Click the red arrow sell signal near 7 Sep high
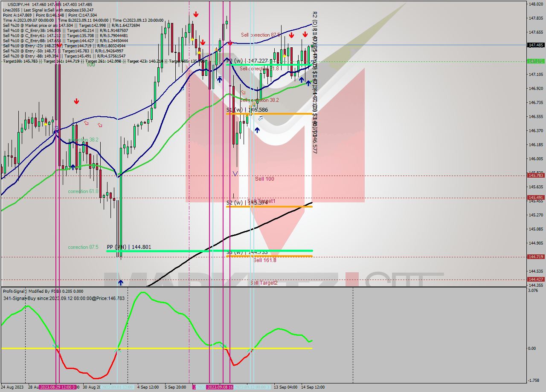 click(203, 43)
